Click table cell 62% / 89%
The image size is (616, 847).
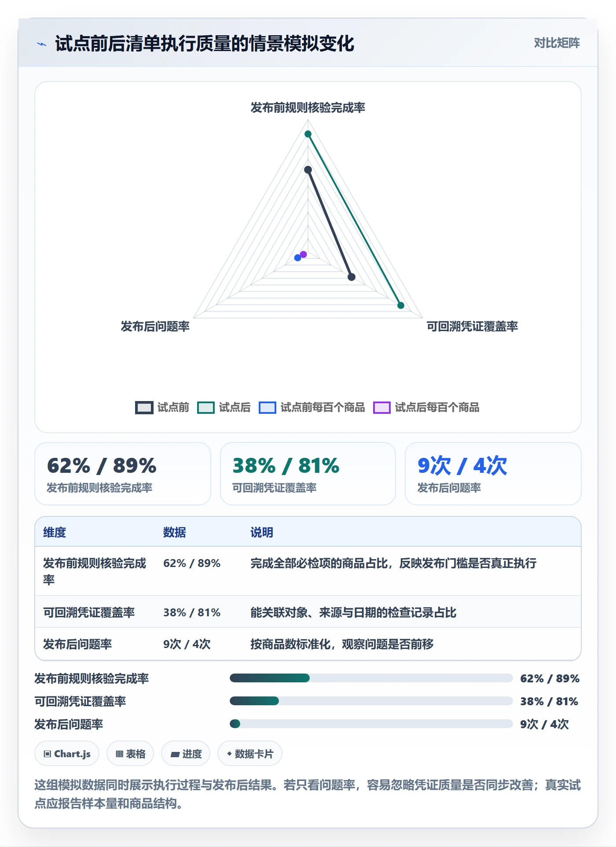point(192,563)
